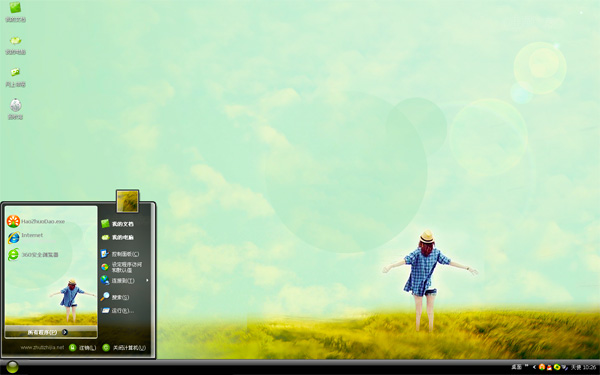The height and width of the screenshot is (375, 600).
Task: Open the Recycle Bin desktop icon
Action: (x=15, y=109)
